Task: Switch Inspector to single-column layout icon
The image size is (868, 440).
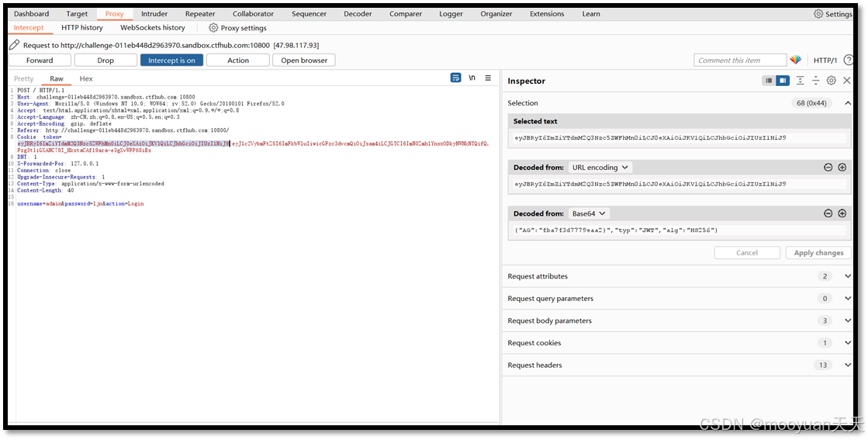Action: pyautogui.click(x=769, y=81)
